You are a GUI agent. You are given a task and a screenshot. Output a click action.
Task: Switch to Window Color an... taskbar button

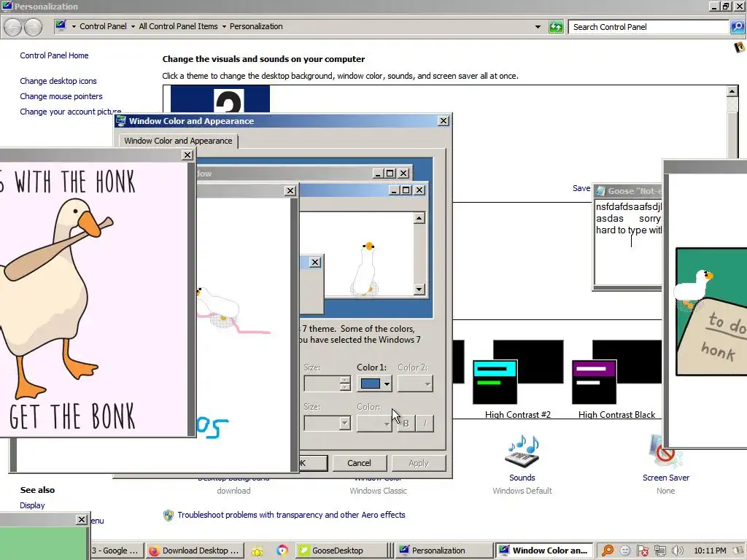[544, 551]
